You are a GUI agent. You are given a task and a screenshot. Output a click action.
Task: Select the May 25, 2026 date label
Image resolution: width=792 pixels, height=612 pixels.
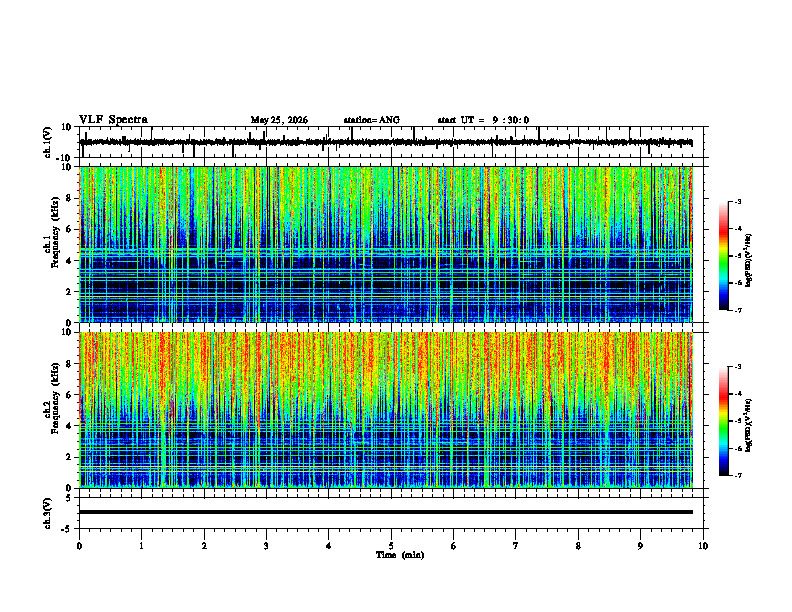(279, 120)
